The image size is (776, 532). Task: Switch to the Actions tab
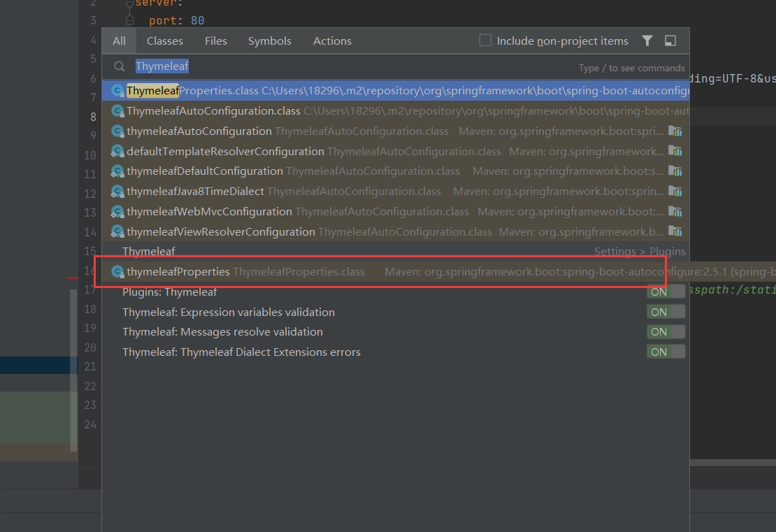[332, 41]
